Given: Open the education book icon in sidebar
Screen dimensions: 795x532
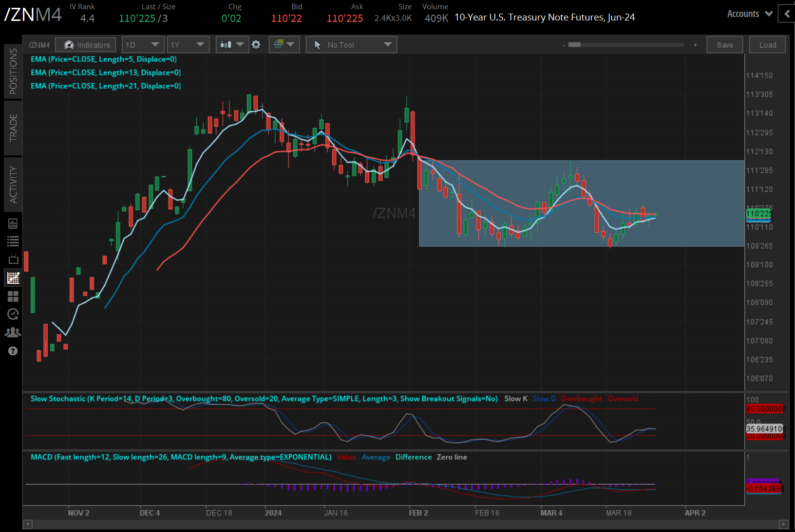Looking at the screenshot, I should pyautogui.click(x=13, y=223).
